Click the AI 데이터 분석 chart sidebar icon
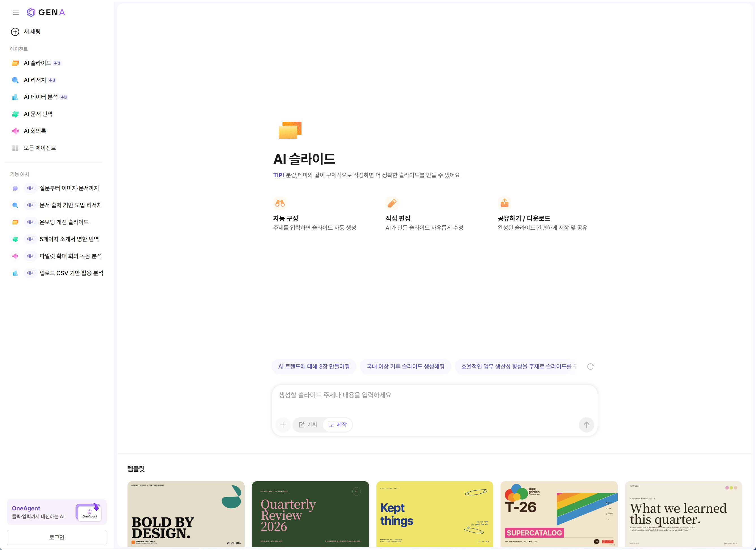This screenshot has height=550, width=756. 15,97
